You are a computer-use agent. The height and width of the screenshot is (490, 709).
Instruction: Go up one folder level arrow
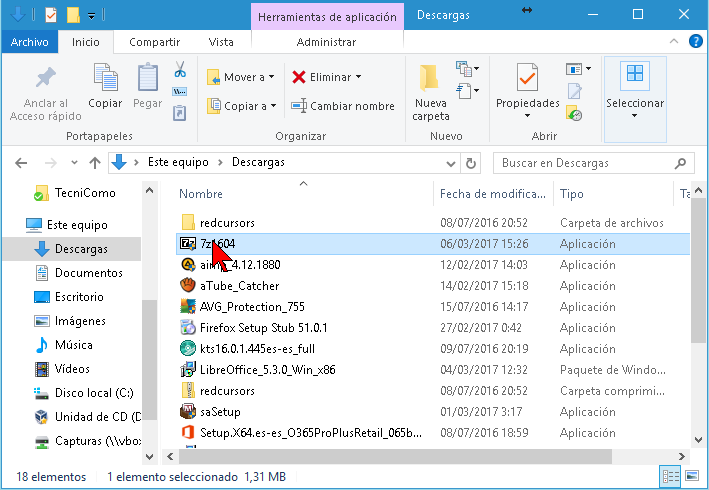pos(95,163)
